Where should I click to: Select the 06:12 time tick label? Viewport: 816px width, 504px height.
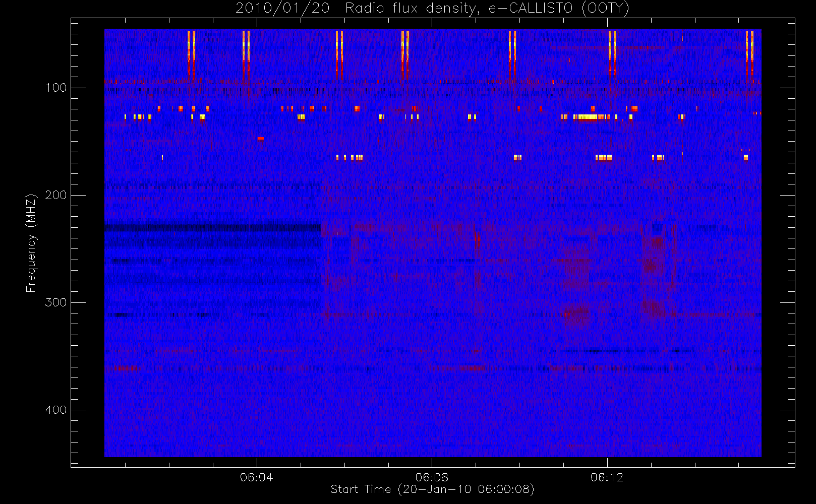tap(607, 477)
